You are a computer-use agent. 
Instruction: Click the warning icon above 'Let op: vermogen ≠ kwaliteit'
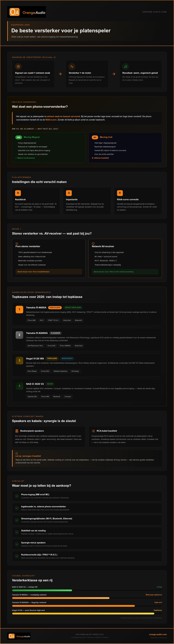tap(17, 453)
